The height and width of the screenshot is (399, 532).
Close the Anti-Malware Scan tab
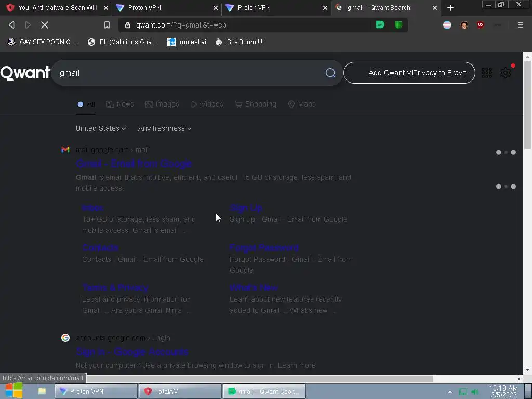106,8
